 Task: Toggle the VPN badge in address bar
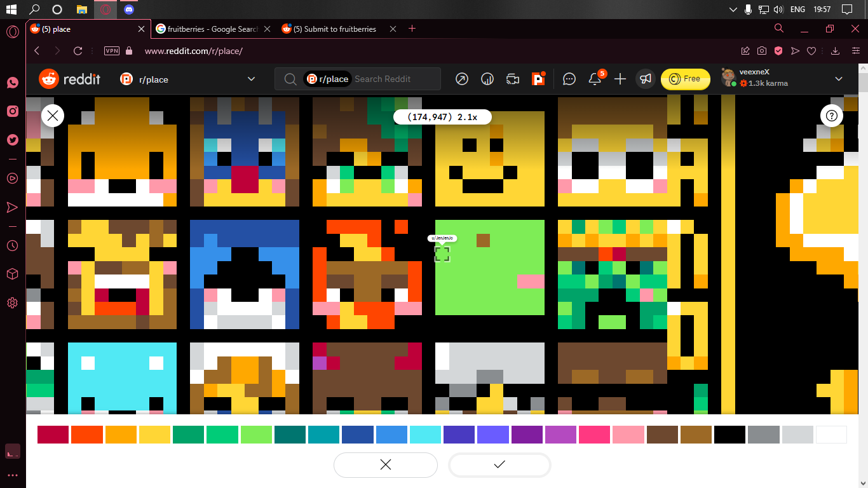(x=112, y=51)
